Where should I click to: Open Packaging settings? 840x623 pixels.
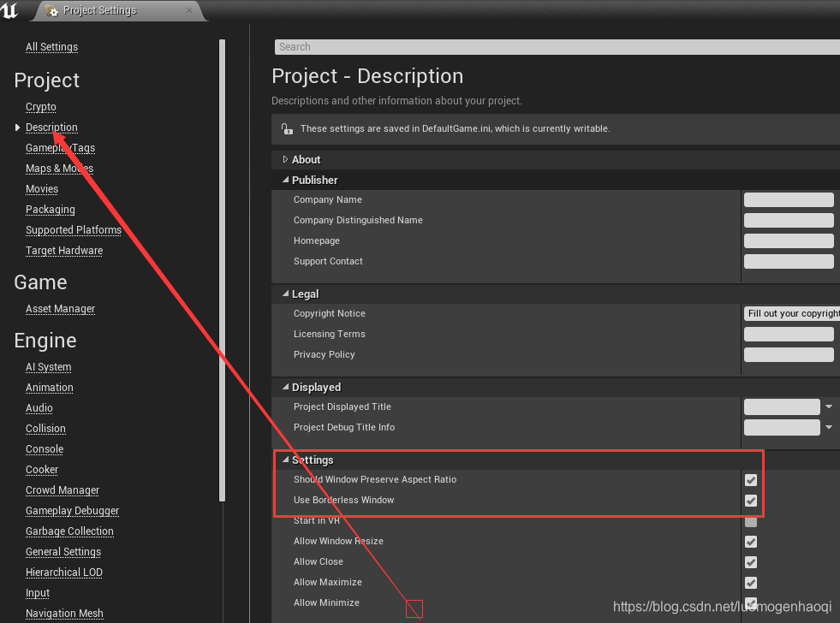point(51,210)
